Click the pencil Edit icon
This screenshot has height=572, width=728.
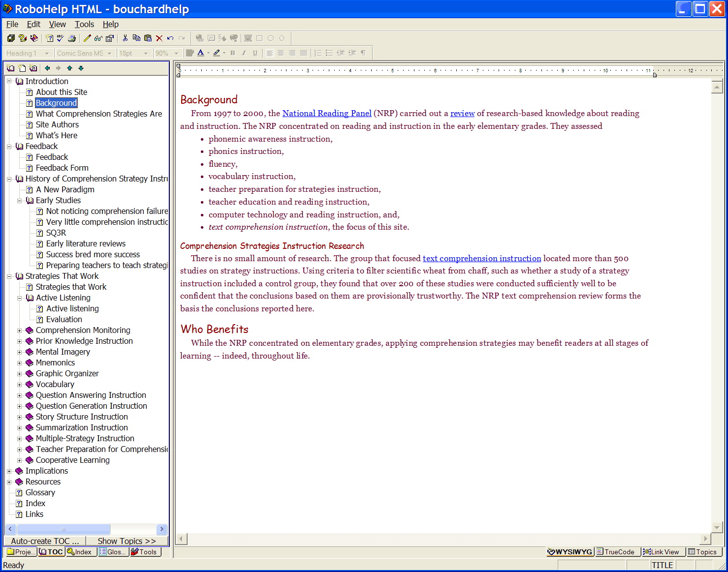click(x=87, y=38)
